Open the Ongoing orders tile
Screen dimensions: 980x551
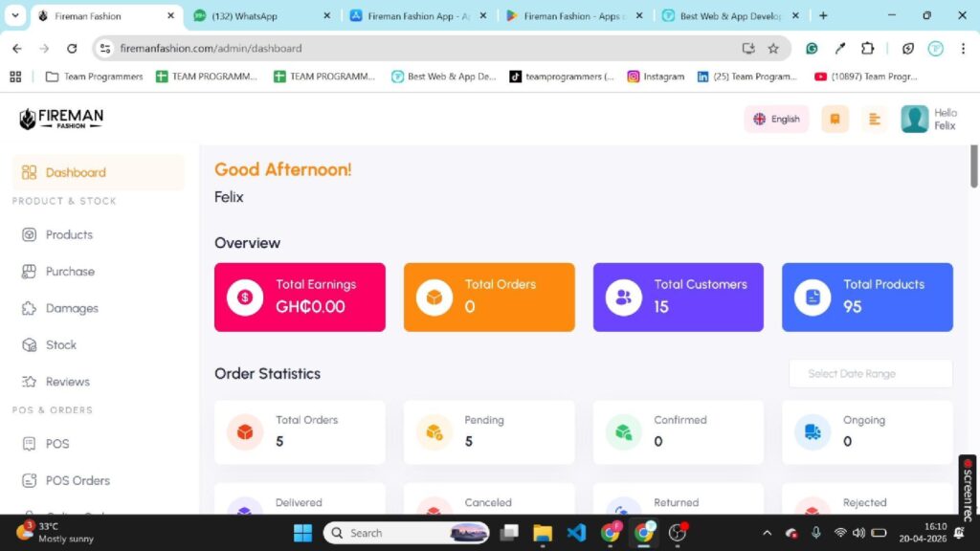pos(867,432)
